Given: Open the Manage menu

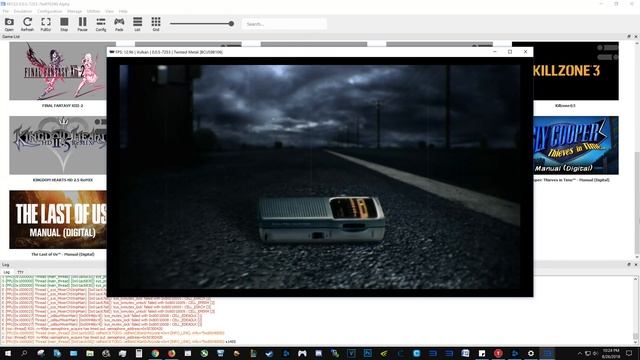Looking at the screenshot, I should (x=74, y=11).
